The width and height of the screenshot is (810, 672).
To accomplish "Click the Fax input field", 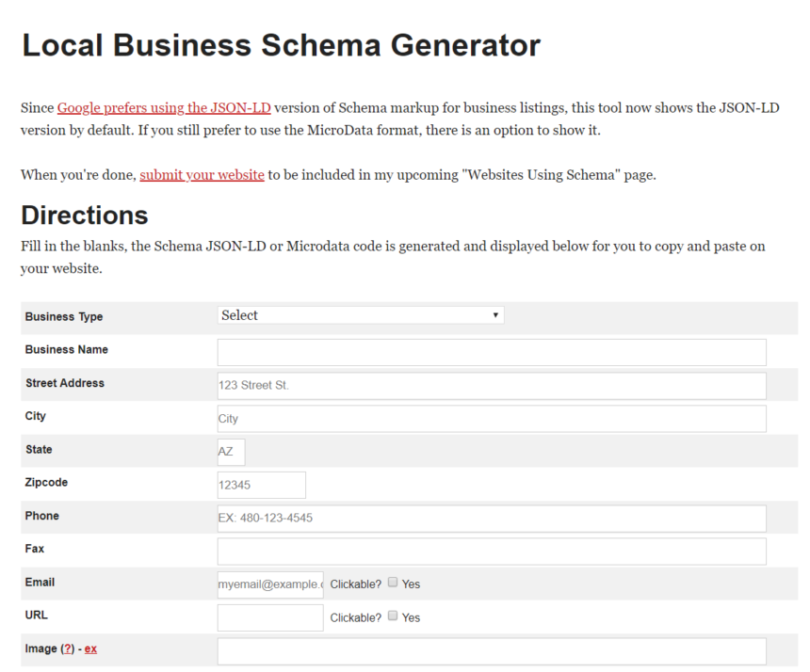I will point(490,551).
